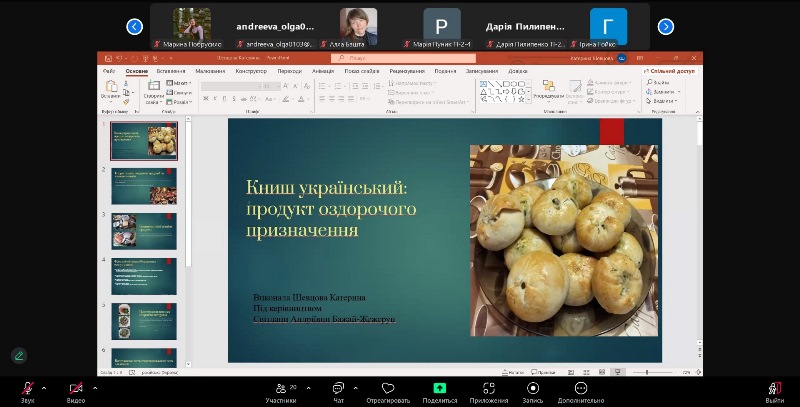The image size is (800, 407).
Task: Show previous participants with left arrow
Action: [x=135, y=27]
